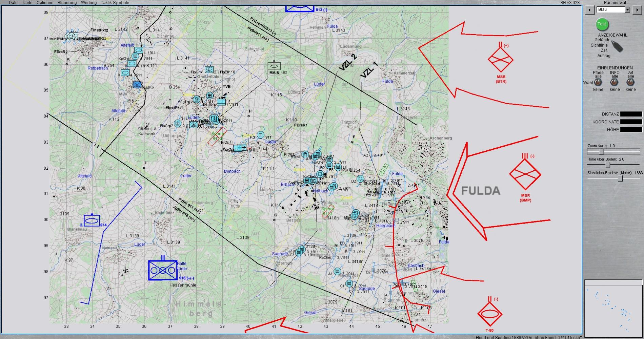Select the red MSR (BMP) unit symbol

[525, 174]
